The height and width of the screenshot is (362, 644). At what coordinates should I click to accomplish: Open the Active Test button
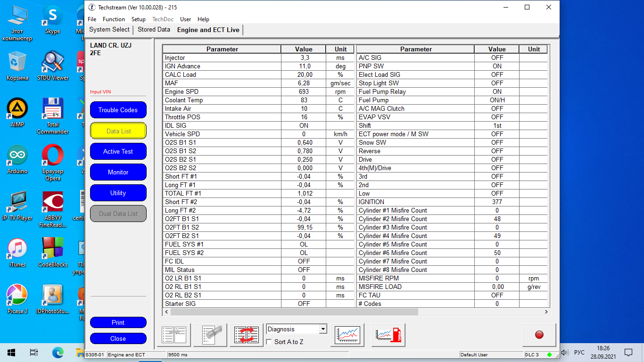(x=118, y=151)
